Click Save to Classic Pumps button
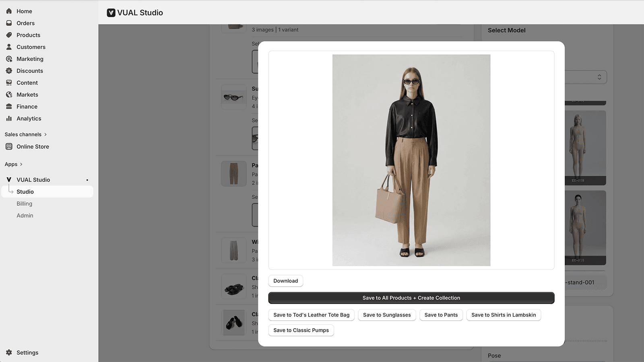The width and height of the screenshot is (644, 362). click(x=301, y=330)
